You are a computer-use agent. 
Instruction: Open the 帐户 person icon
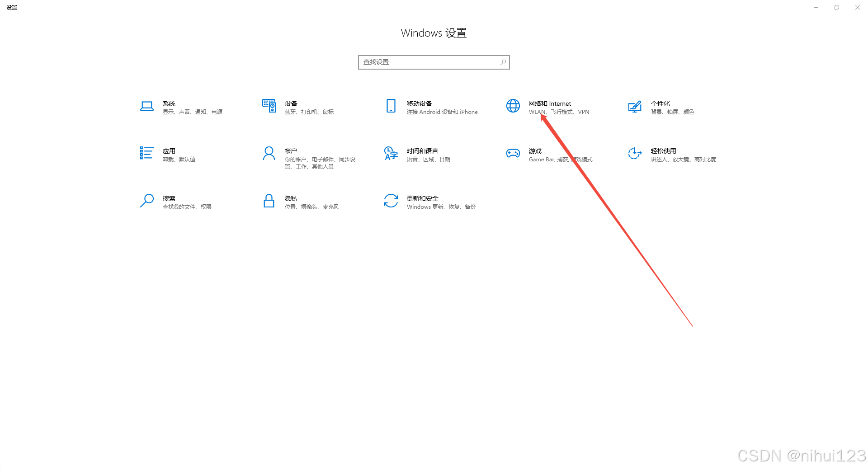(269, 153)
